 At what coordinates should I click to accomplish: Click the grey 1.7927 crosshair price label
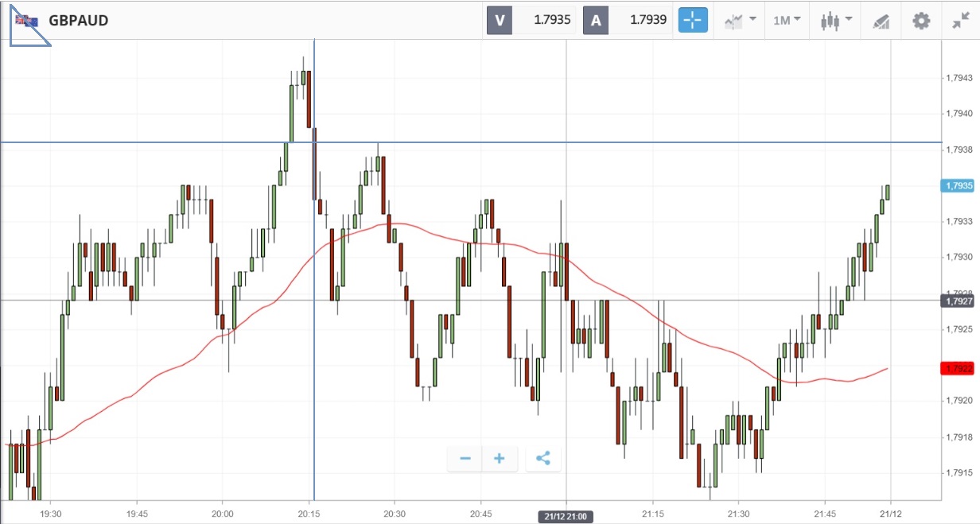[x=958, y=301]
